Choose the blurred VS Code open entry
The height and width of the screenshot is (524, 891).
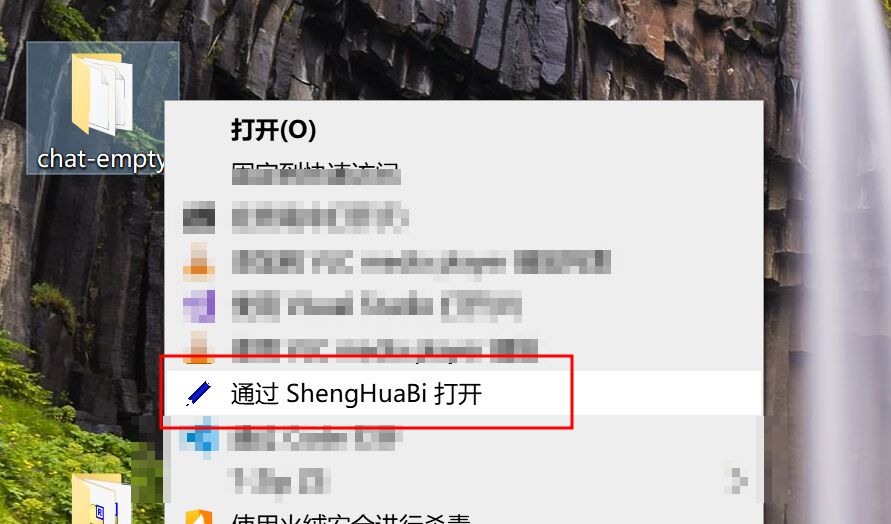tap(314, 437)
